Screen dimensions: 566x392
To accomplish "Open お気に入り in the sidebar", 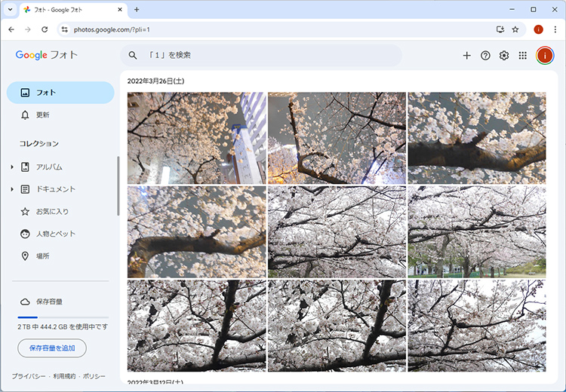I will (52, 212).
